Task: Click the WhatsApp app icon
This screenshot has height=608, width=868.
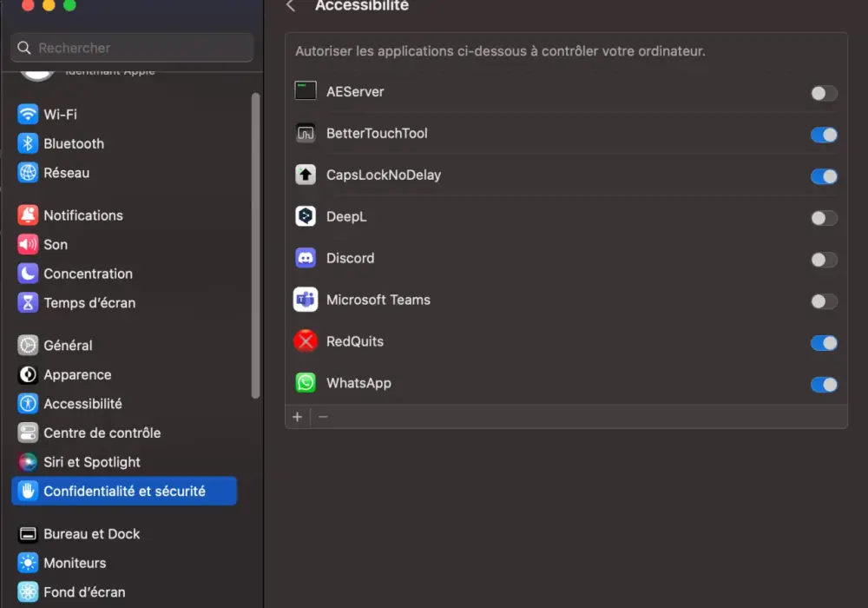Action: click(x=305, y=383)
